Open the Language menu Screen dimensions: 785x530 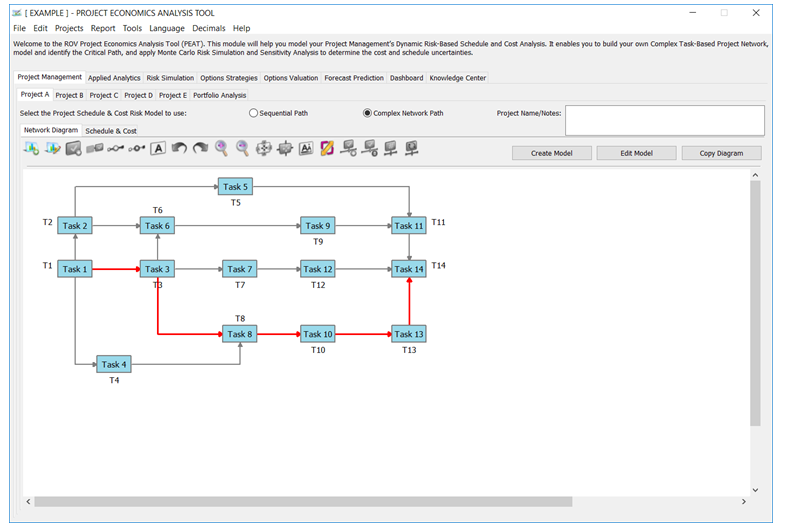point(167,28)
